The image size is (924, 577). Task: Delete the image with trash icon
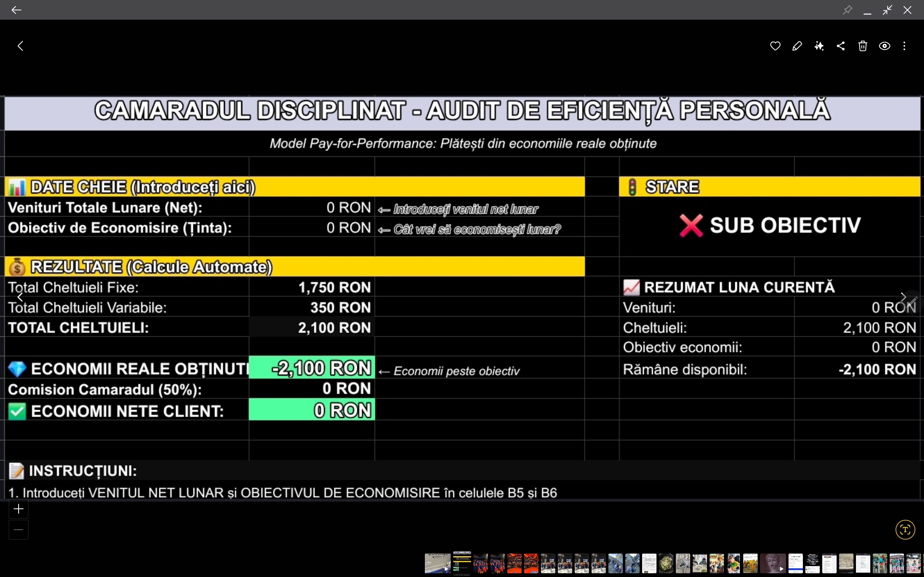point(863,46)
